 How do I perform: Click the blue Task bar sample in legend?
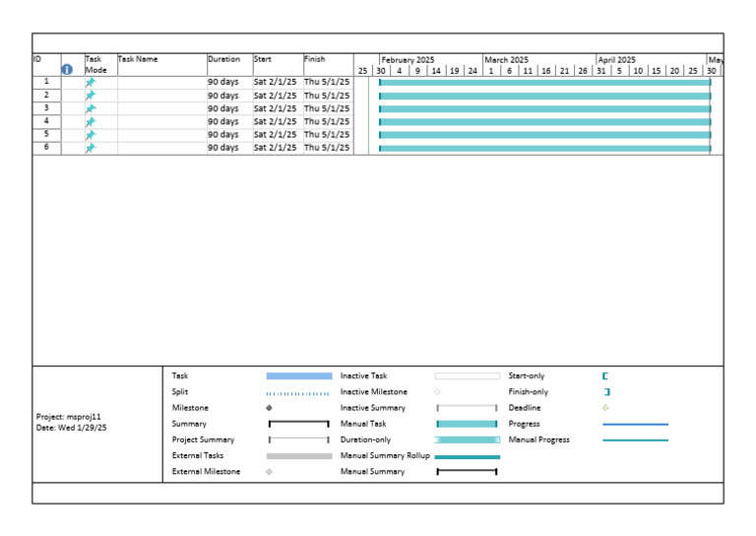pos(299,375)
